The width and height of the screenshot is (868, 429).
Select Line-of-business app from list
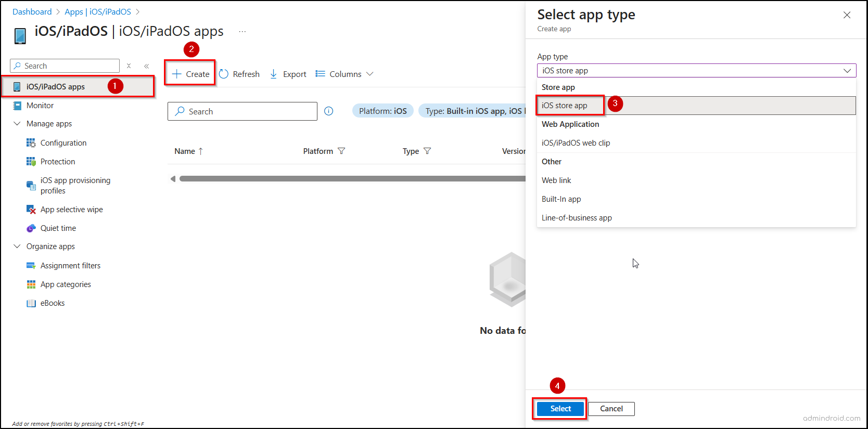577,218
